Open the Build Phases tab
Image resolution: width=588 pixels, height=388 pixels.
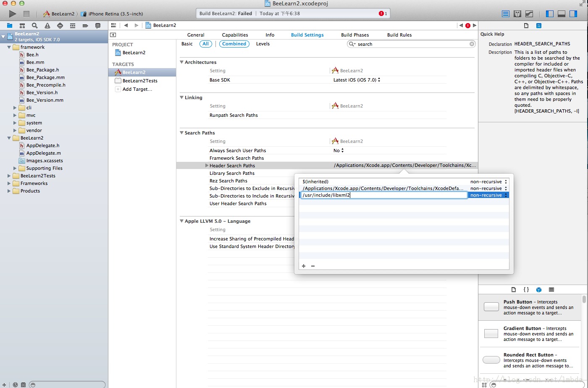[x=355, y=35]
